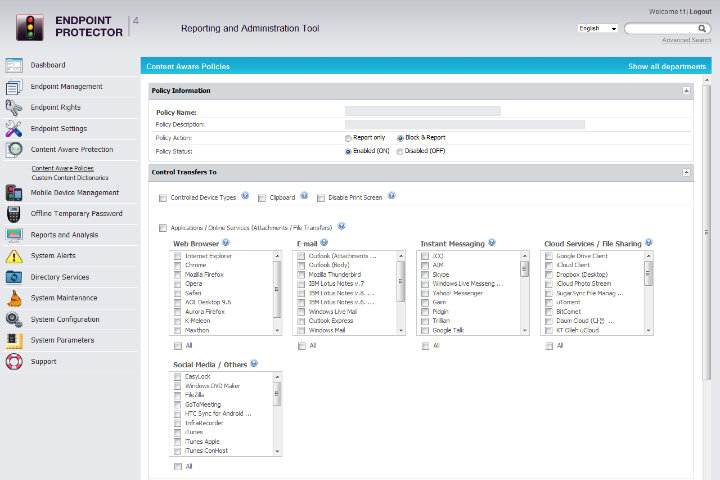This screenshot has width=720, height=480.
Task: Click the Dashboard sidebar icon
Action: click(x=14, y=66)
